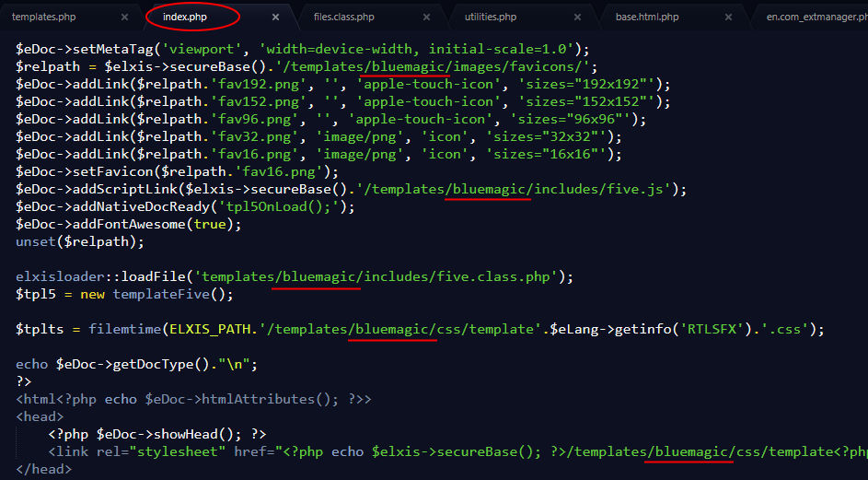Close the files.class.php tab
This screenshot has height=480, width=868.
426,18
